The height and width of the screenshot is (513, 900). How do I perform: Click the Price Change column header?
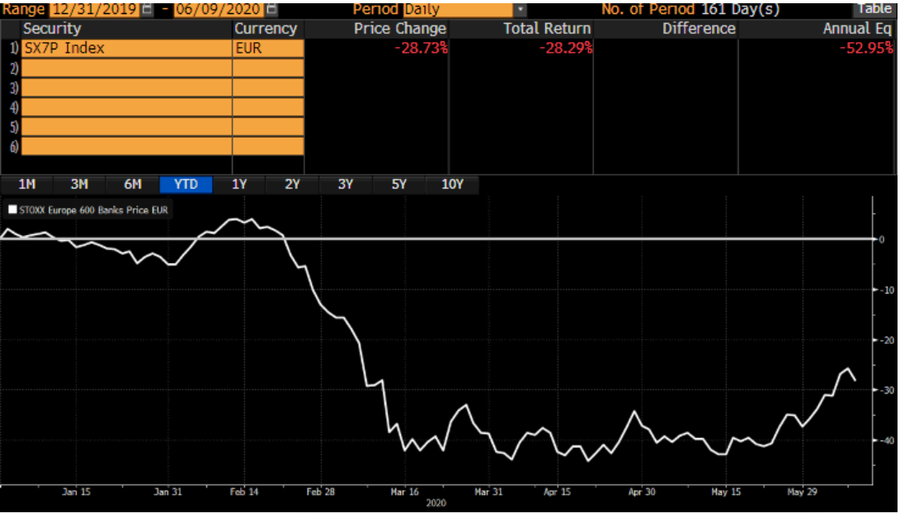[399, 29]
